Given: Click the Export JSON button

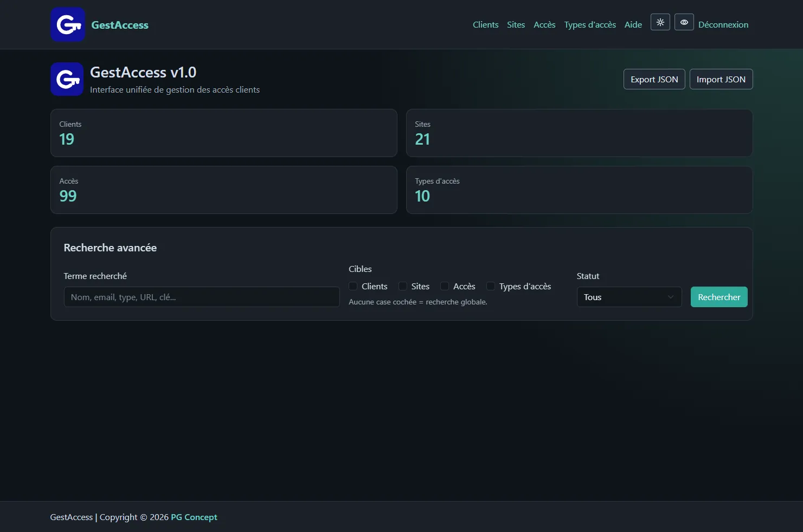Looking at the screenshot, I should click(x=654, y=79).
